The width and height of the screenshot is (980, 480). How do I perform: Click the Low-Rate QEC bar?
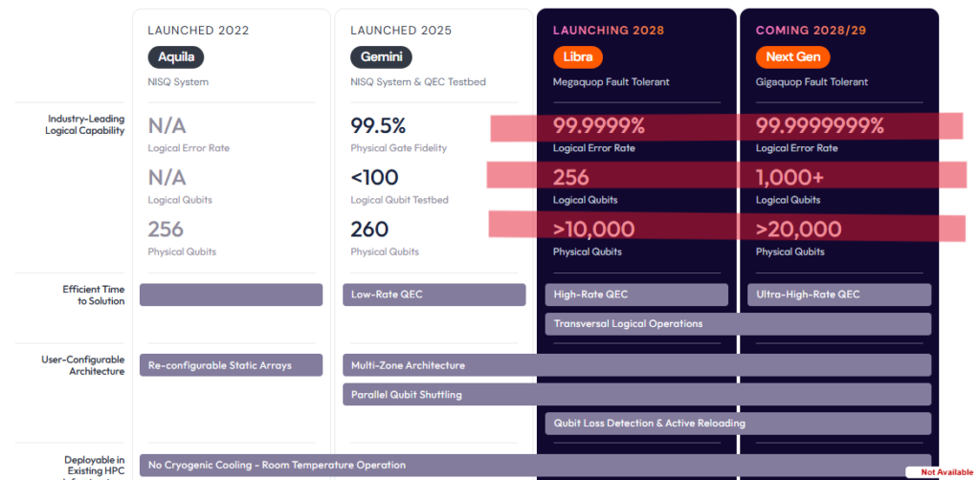click(x=434, y=295)
